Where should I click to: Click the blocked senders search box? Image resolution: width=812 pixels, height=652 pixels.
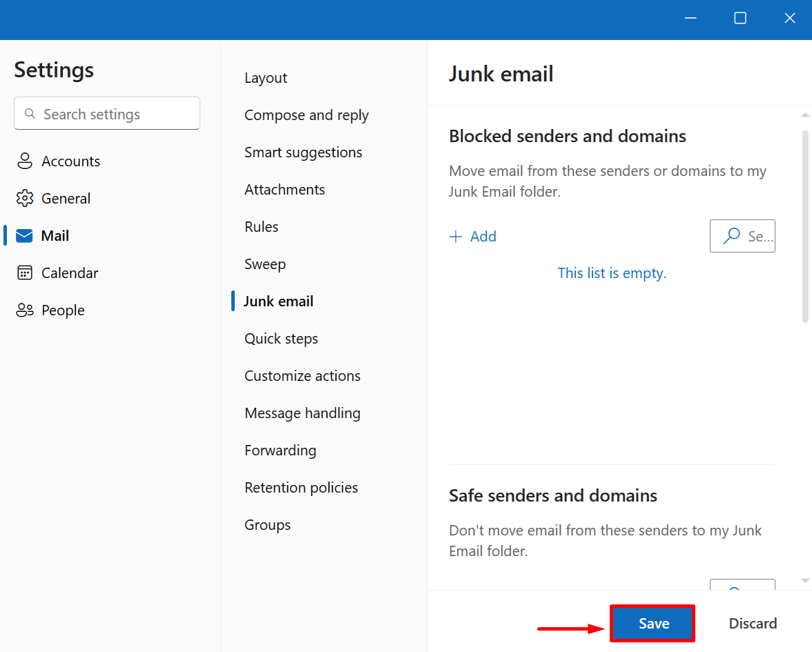[x=742, y=236]
